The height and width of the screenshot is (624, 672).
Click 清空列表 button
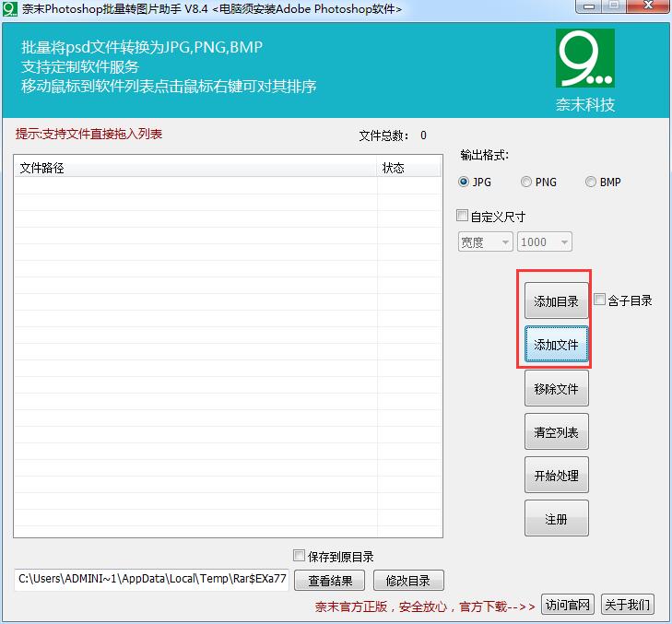556,432
